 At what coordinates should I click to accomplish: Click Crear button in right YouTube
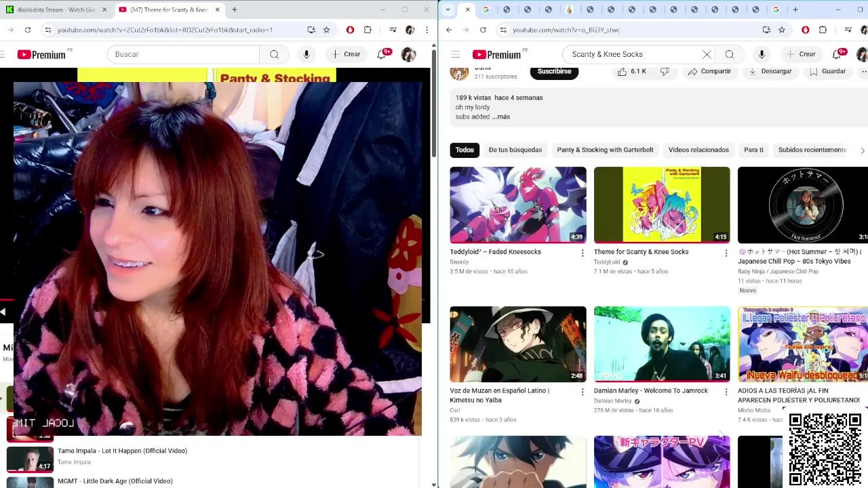[800, 54]
